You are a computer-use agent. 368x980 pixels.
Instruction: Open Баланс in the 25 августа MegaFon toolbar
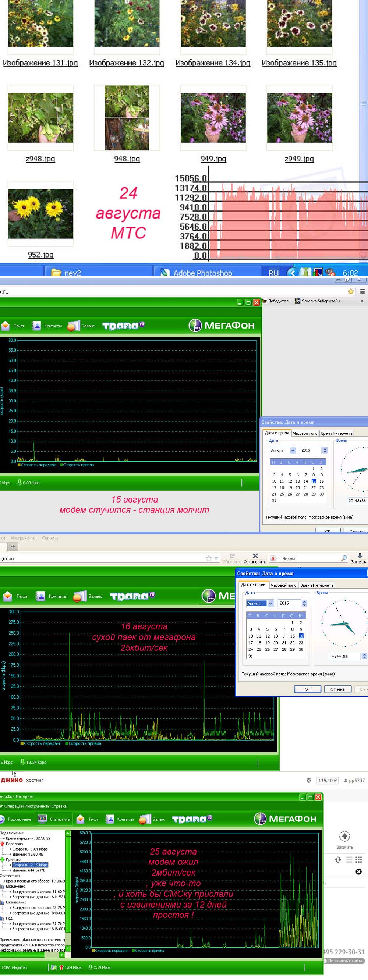coord(152,819)
